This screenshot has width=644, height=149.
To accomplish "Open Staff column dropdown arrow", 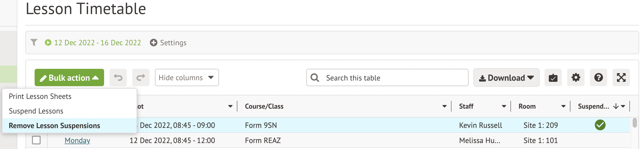I will pyautogui.click(x=504, y=106).
